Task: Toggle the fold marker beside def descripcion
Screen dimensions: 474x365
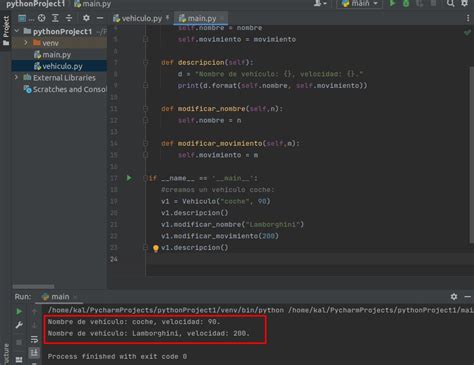Action: pyautogui.click(x=146, y=62)
